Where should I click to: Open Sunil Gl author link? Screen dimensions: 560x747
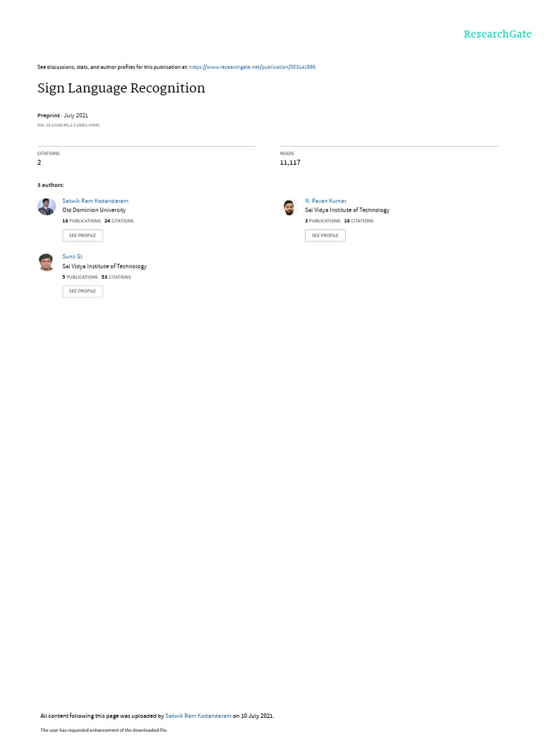(x=72, y=256)
